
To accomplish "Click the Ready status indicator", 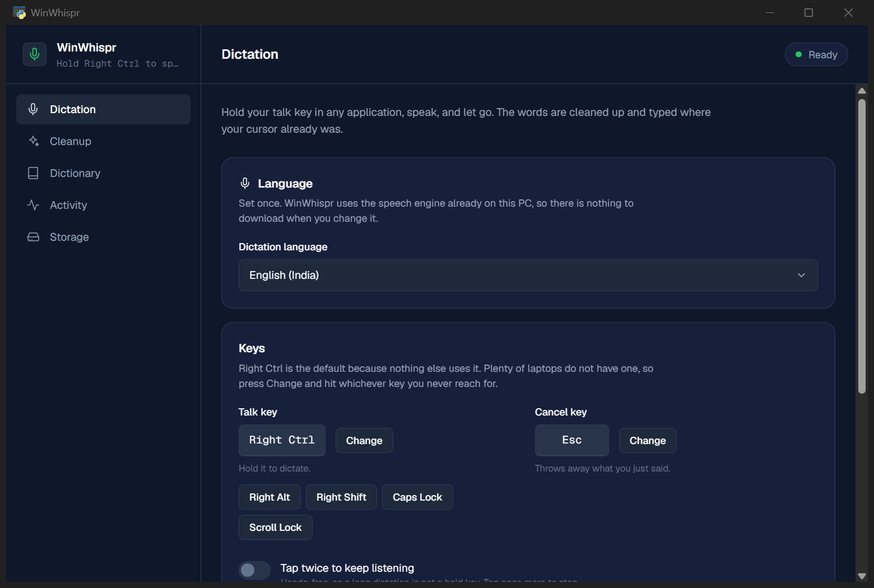I will tap(816, 54).
